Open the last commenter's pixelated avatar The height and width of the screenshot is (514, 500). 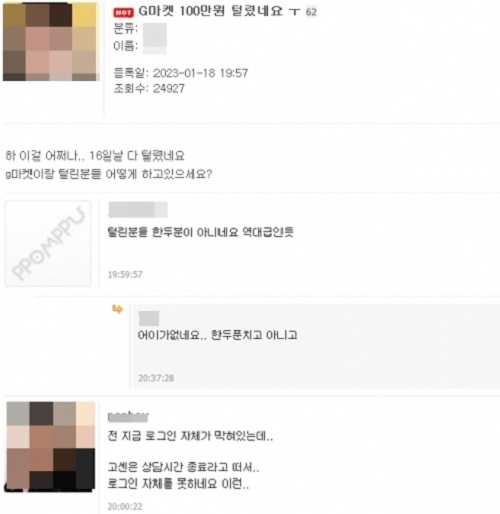coord(51,447)
